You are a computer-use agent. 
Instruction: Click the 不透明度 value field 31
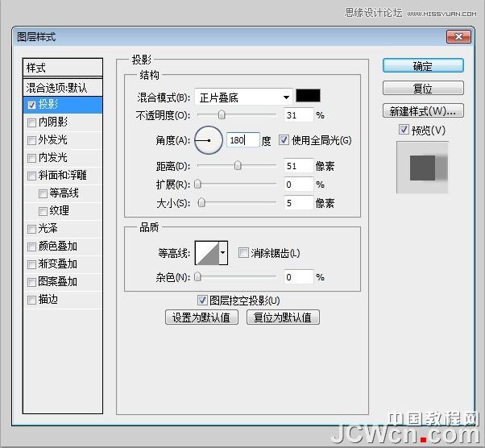pyautogui.click(x=298, y=115)
